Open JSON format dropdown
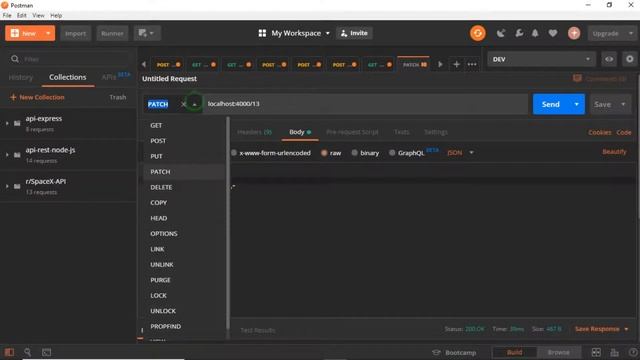Screen dimensions: 640x360 click(460, 153)
